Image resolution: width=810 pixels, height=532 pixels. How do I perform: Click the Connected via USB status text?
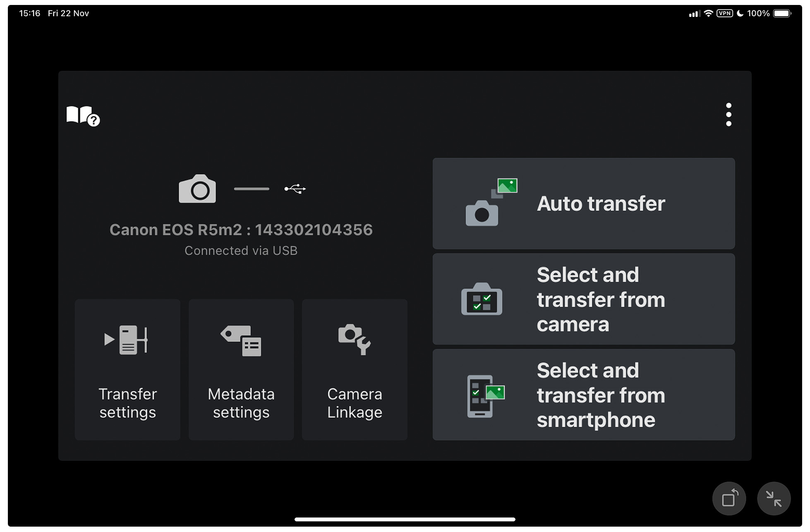tap(241, 250)
